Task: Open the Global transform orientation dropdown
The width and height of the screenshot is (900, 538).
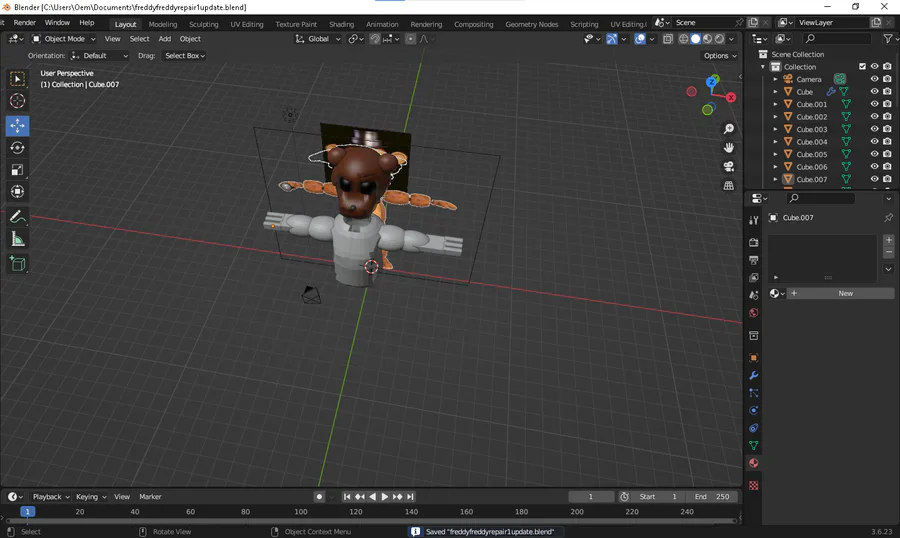Action: click(318, 39)
